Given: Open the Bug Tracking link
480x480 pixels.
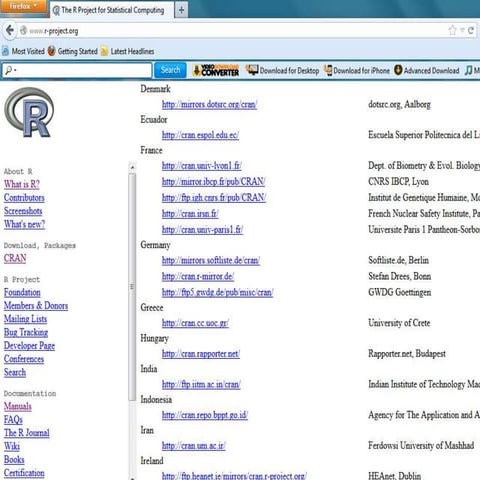Looking at the screenshot, I should coord(26,332).
